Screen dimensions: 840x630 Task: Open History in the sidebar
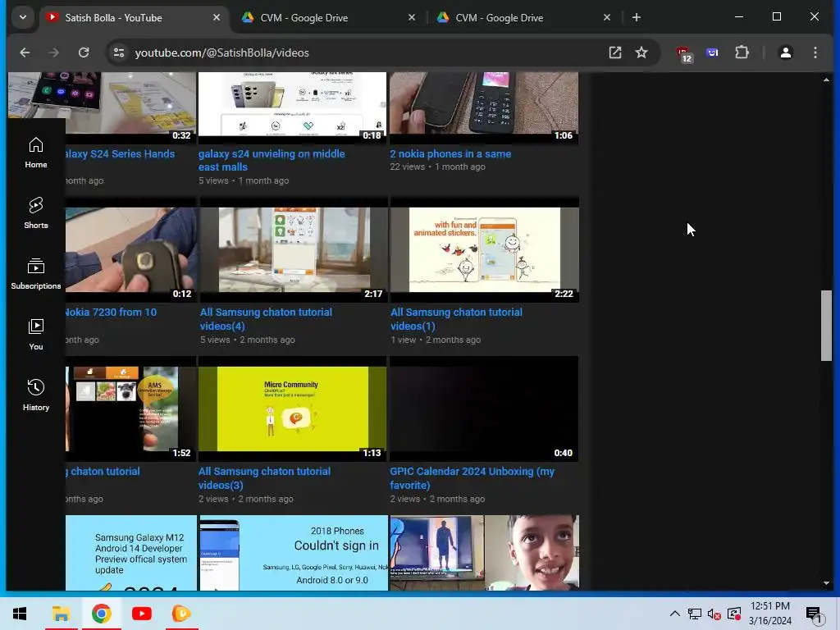coord(36,395)
